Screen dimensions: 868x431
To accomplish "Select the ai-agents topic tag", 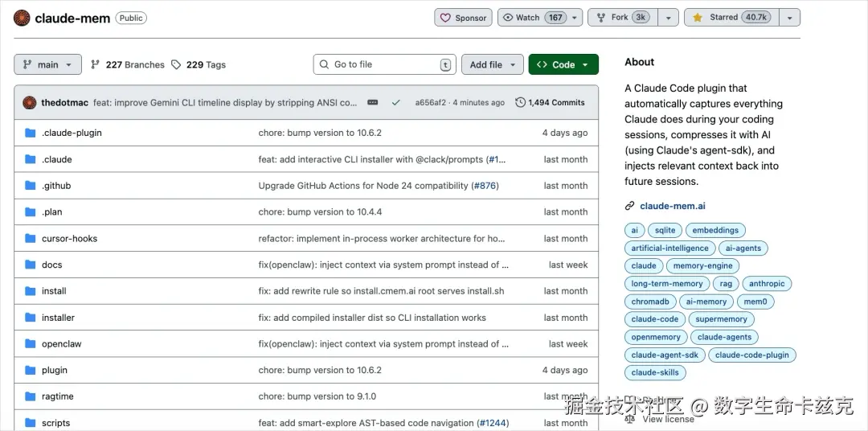I will (743, 248).
